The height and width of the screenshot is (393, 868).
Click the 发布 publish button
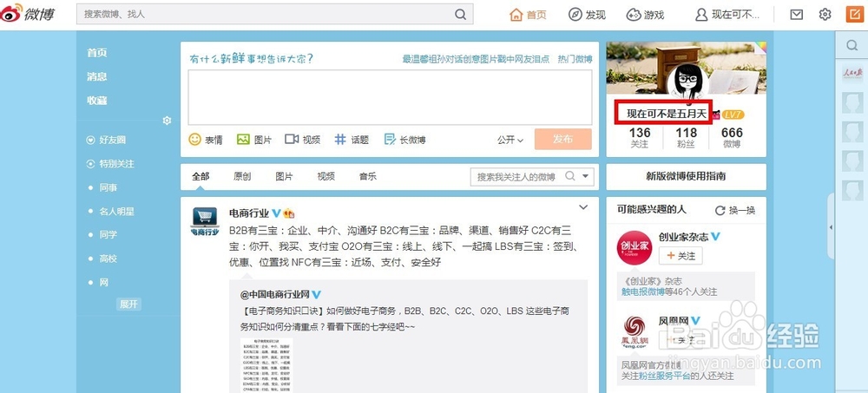[563, 139]
